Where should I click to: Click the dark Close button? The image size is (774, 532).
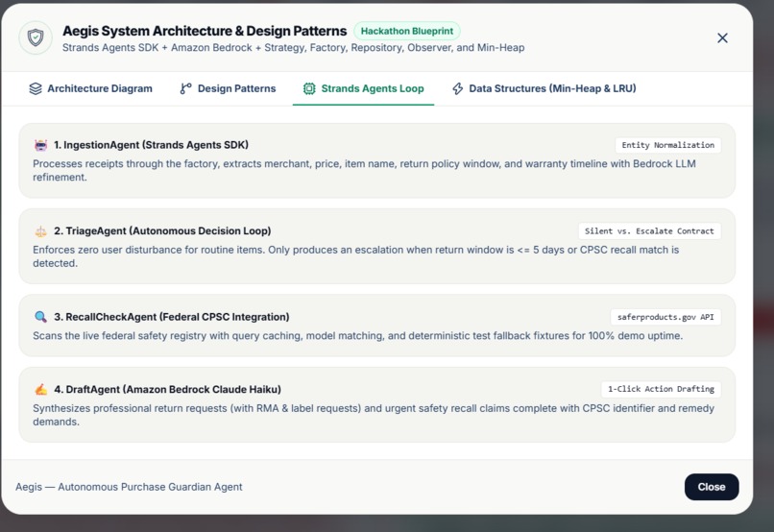[x=712, y=487]
